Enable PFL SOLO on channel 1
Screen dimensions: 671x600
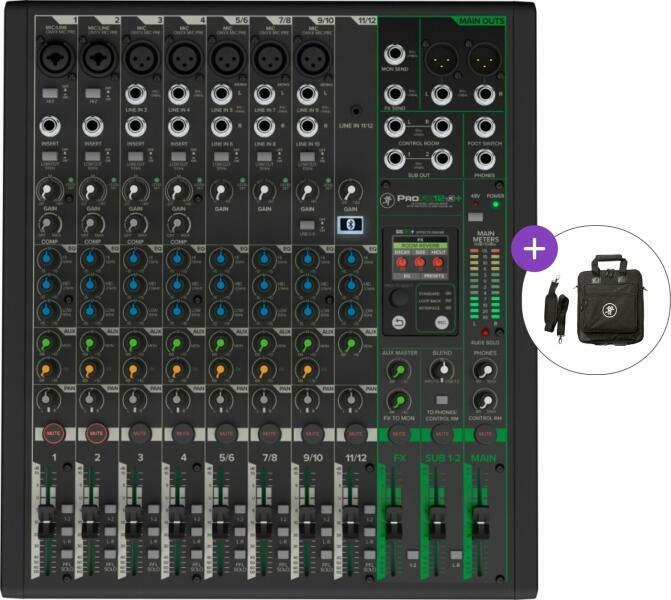67,554
